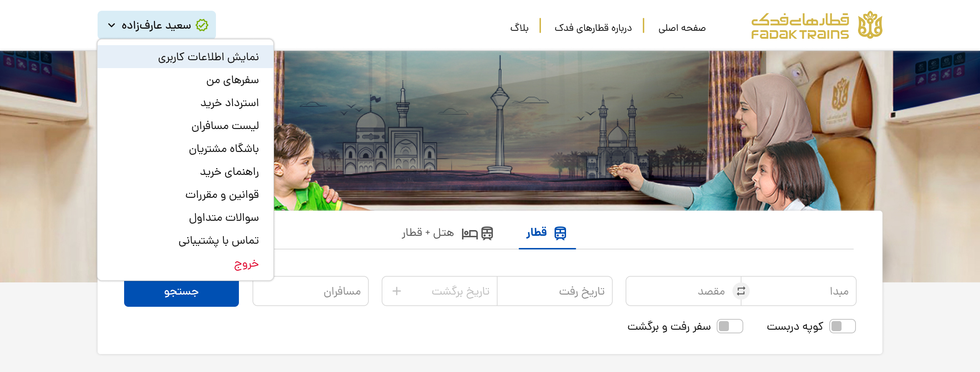980x372 pixels.
Task: Click the red خروج logout link
Action: 246,263
